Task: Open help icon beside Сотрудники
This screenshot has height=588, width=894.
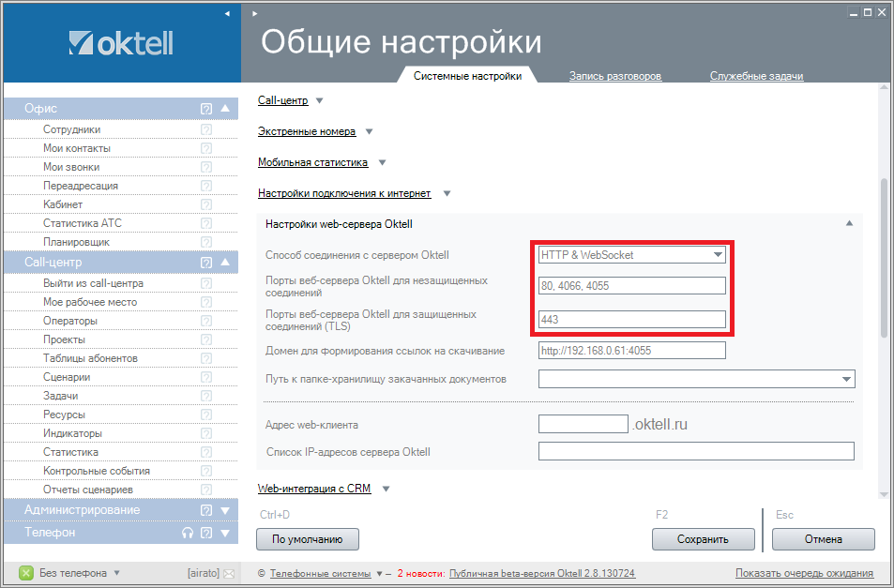Action: coord(206,129)
